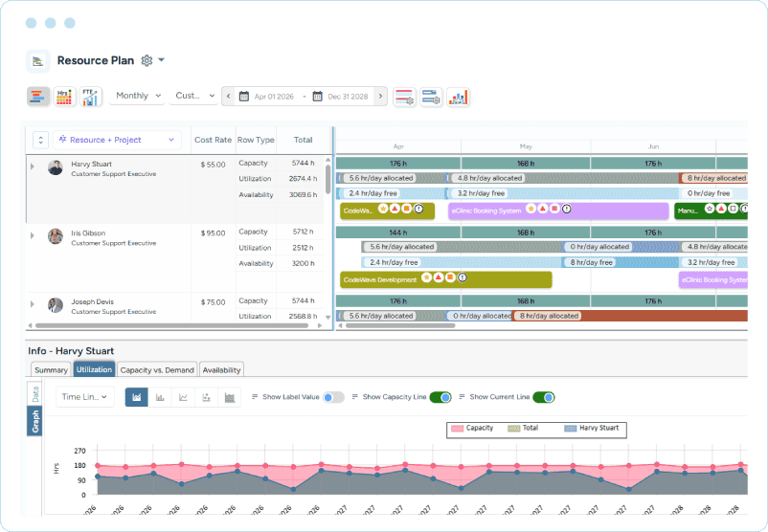
Task: Select the area chart type icon
Action: [x=137, y=397]
